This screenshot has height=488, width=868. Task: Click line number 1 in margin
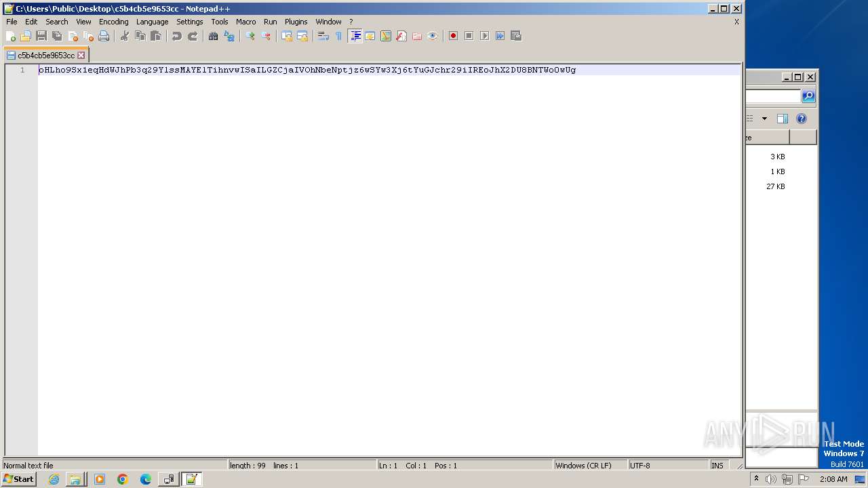22,70
